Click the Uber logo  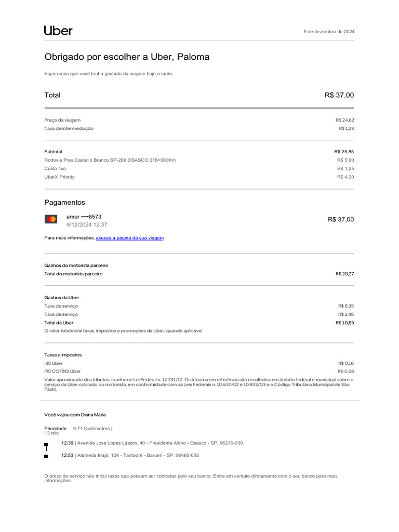pos(58,31)
